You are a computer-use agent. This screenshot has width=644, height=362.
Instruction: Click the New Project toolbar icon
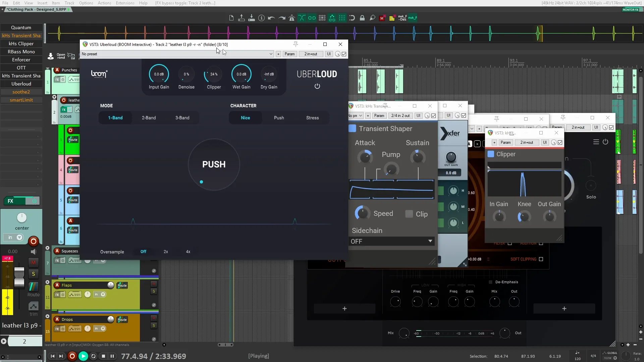coord(231,18)
